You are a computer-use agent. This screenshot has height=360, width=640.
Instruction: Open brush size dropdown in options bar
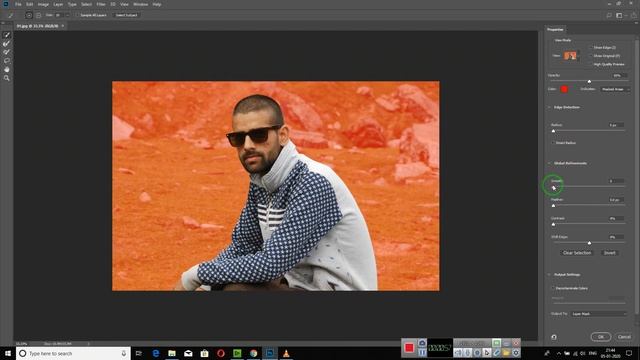click(x=67, y=15)
